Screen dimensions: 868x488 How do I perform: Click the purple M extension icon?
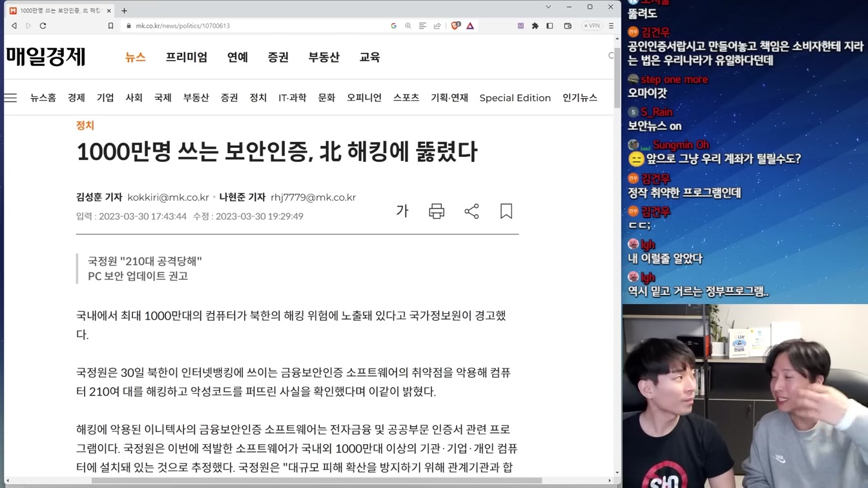coord(521,26)
